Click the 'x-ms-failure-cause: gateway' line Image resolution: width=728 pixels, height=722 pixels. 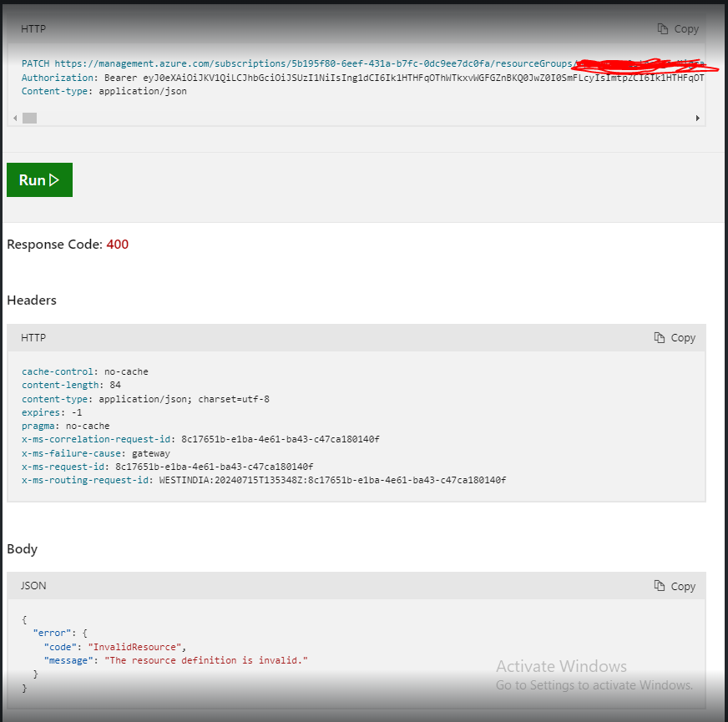[x=96, y=453]
